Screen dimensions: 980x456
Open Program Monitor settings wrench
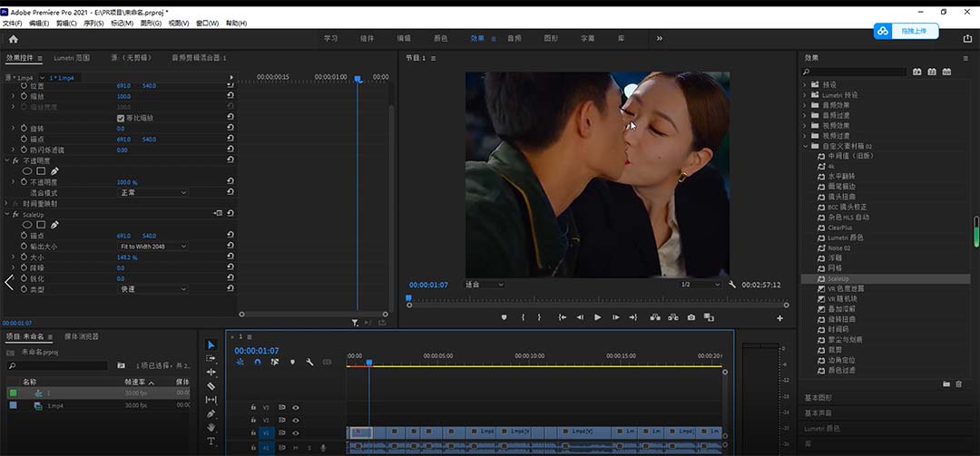(x=732, y=284)
